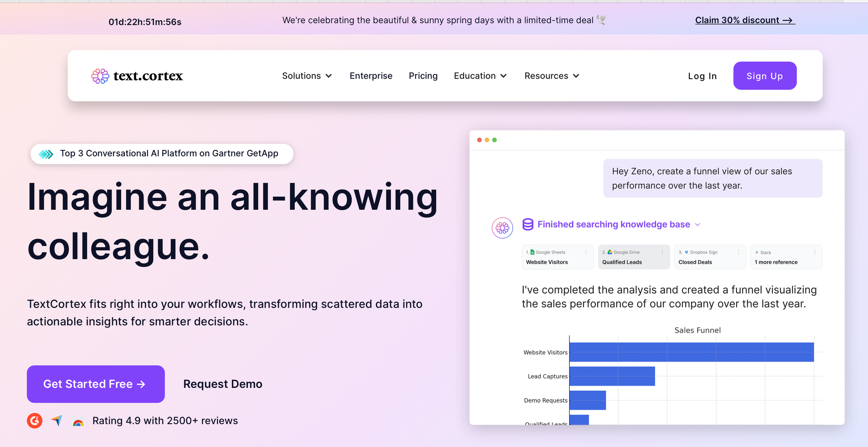Click the countdown timer '01d:22h:51m:56s'
The height and width of the screenshot is (447, 868).
[145, 22]
